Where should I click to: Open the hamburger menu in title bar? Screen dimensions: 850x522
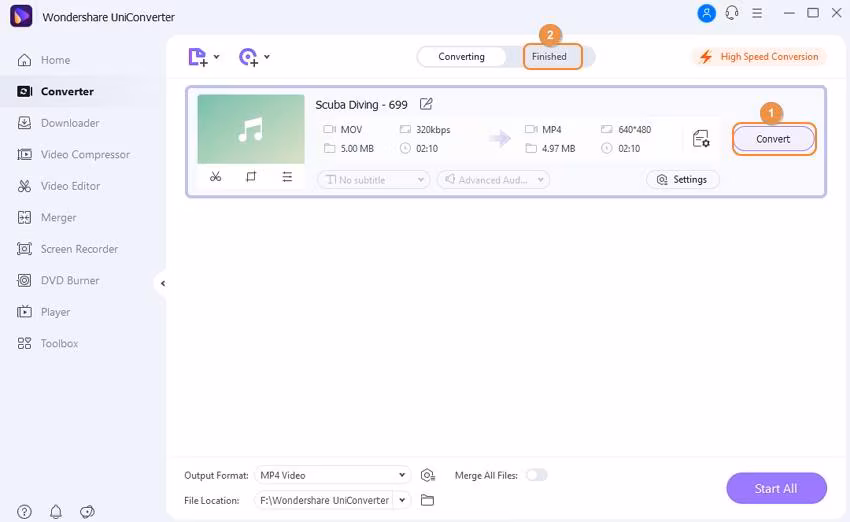pyautogui.click(x=757, y=13)
